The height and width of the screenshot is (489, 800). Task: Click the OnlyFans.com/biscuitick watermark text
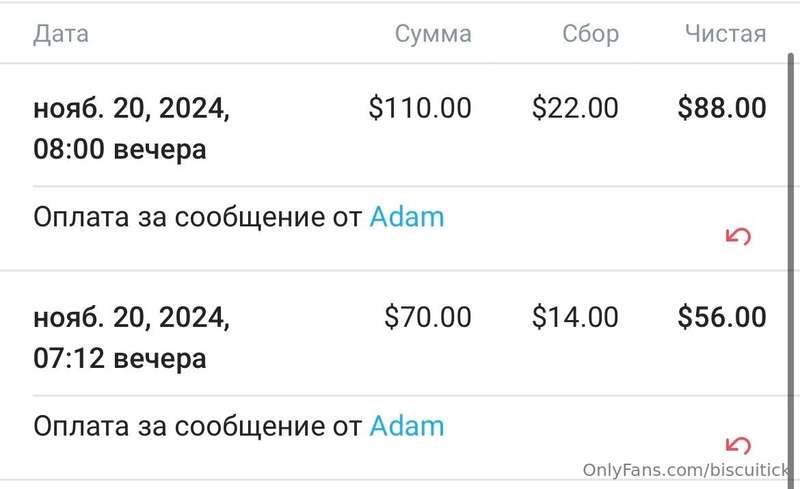coord(686,469)
